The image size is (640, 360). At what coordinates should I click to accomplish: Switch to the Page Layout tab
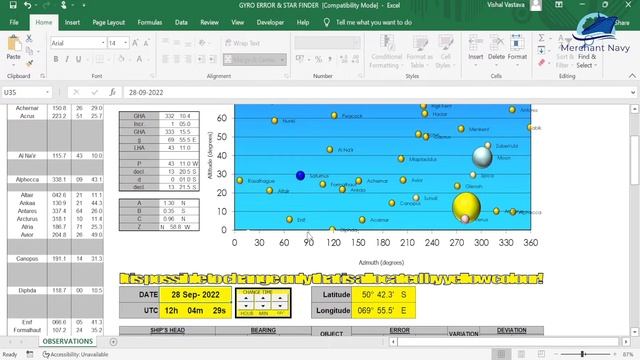tap(109, 22)
